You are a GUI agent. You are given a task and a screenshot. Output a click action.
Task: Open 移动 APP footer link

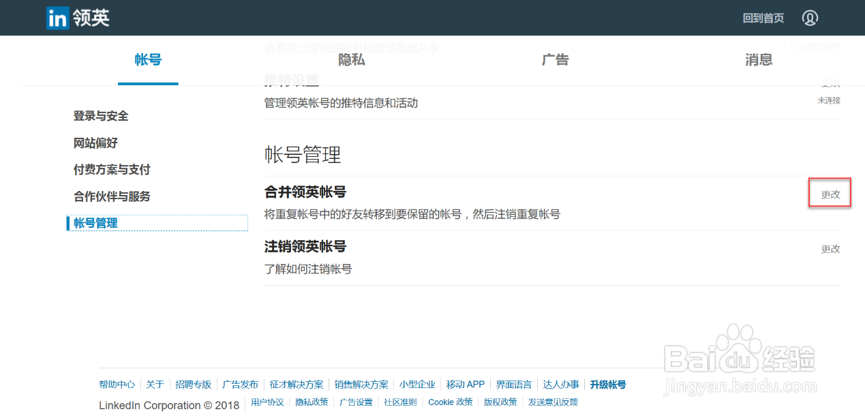466,385
